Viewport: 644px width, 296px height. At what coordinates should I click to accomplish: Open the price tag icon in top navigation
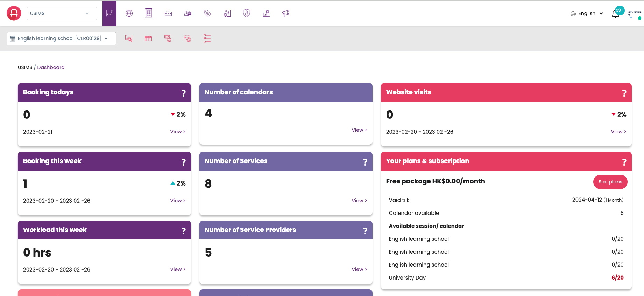pyautogui.click(x=207, y=13)
